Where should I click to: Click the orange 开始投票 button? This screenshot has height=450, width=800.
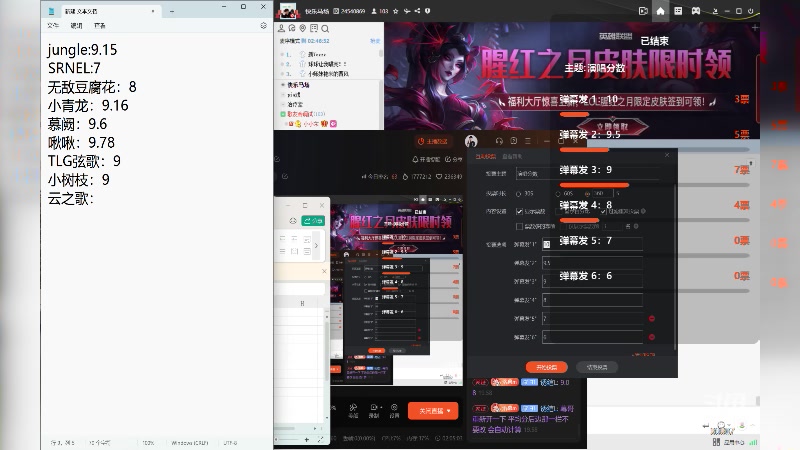546,367
